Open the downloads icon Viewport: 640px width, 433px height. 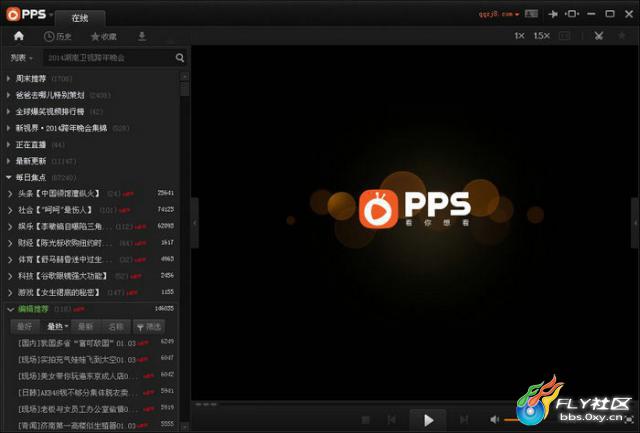point(142,37)
